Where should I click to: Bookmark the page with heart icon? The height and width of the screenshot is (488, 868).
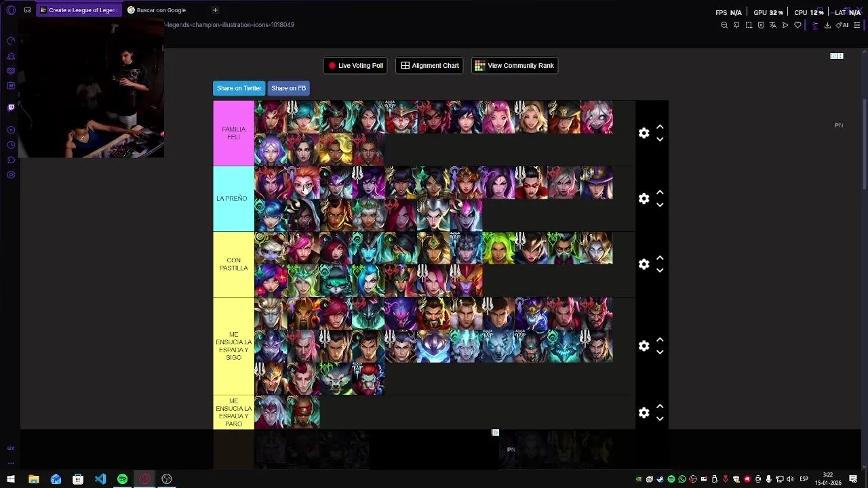pyautogui.click(x=797, y=25)
